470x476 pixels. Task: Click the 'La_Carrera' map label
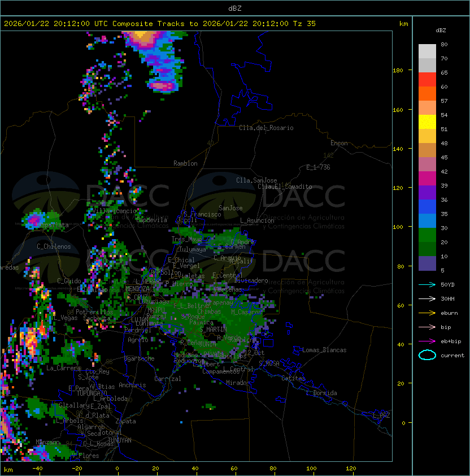[x=63, y=368]
